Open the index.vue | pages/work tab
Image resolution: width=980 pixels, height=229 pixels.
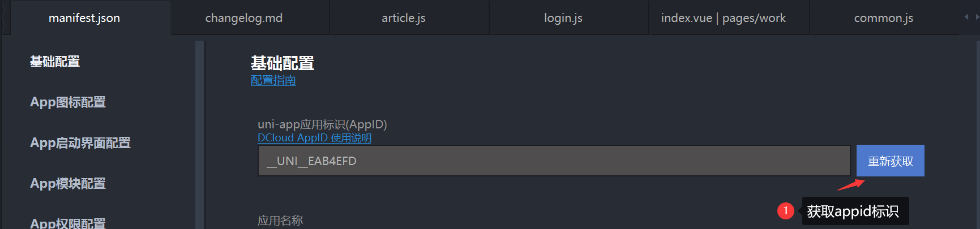724,18
